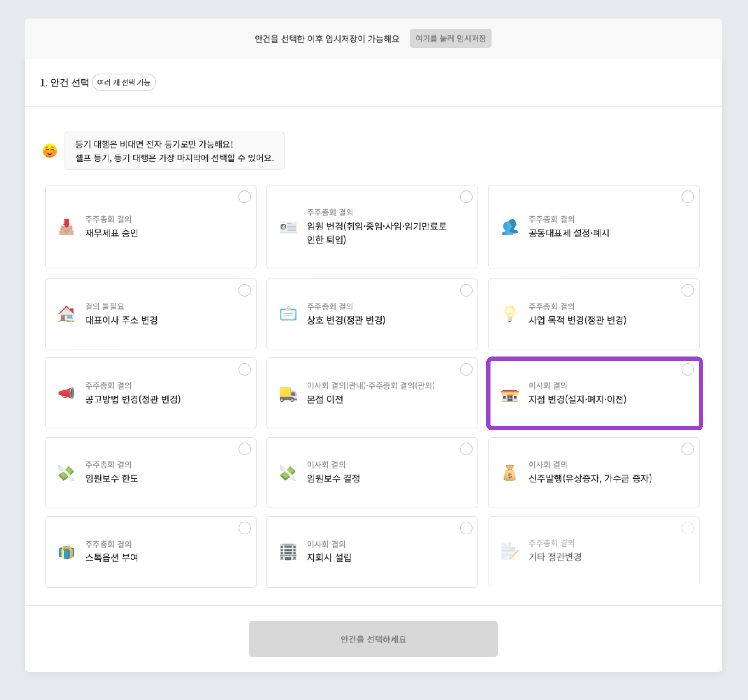Screen dimensions: 748x700
Task: Click the 신주발행(유상증자, 가수금 증자) title text
Action: point(590,478)
